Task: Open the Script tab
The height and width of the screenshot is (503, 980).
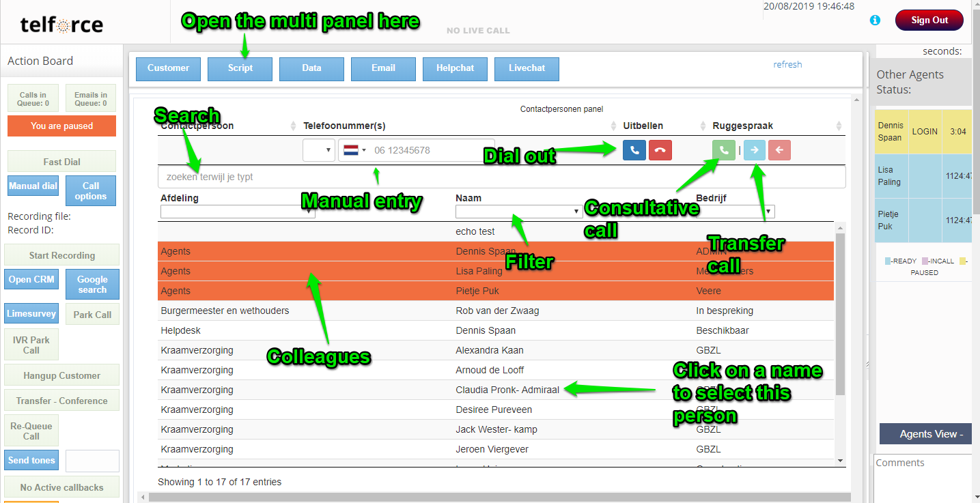Action: click(240, 68)
